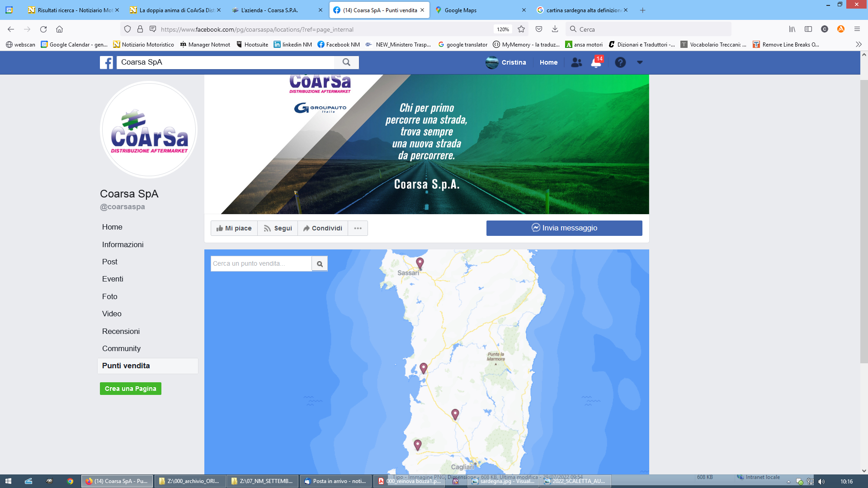Open the Informazioni page section
The image size is (868, 488).
click(123, 244)
